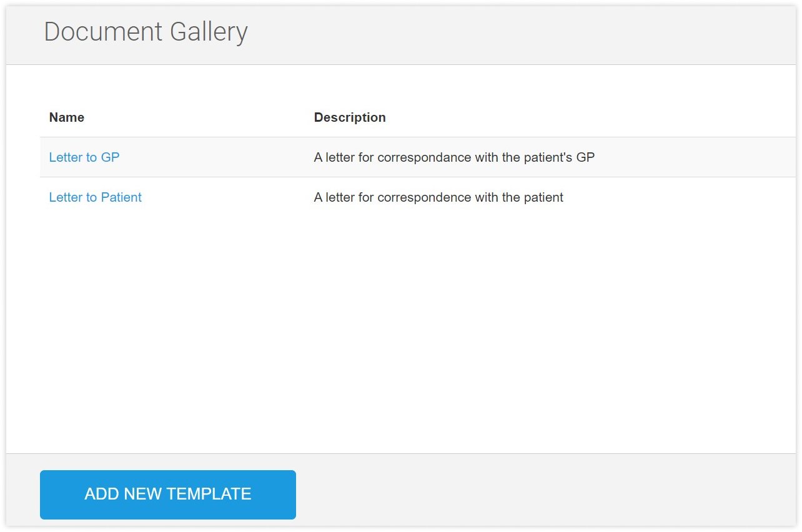Click 'GP' in the Letter to GP link
The image size is (802, 532).
tap(110, 157)
